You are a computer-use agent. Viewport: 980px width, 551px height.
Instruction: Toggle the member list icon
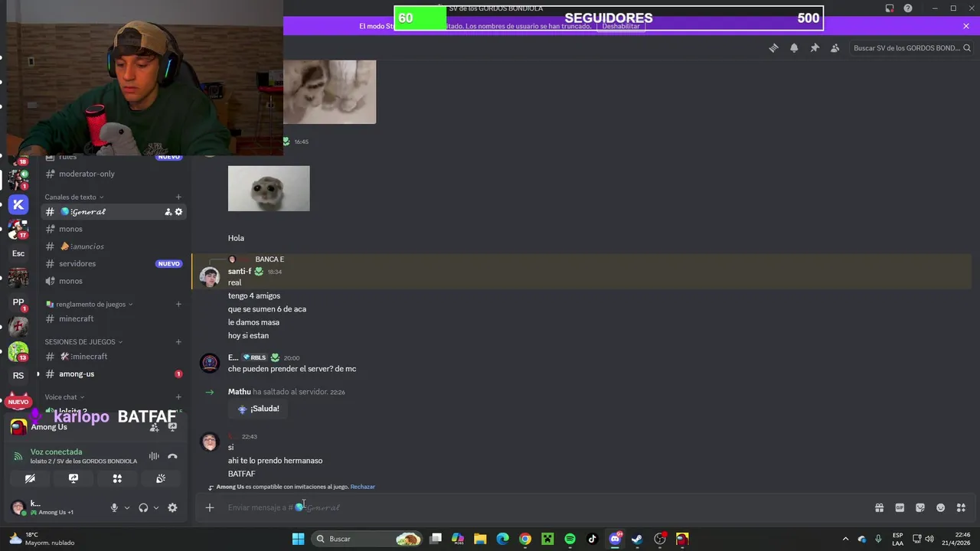(835, 47)
